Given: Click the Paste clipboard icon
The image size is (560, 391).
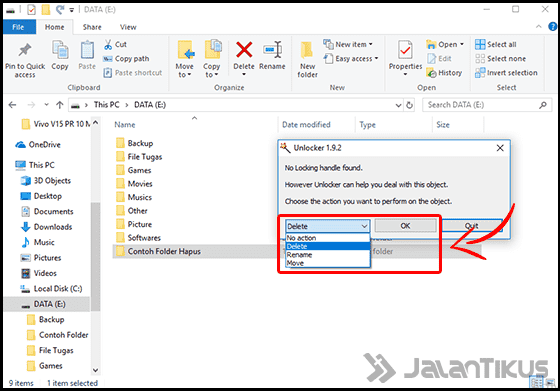Looking at the screenshot, I should click(87, 50).
